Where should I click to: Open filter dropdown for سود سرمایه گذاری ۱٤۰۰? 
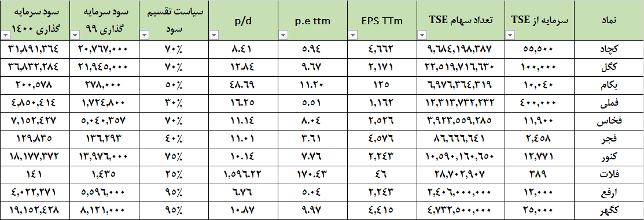[x=5, y=36]
